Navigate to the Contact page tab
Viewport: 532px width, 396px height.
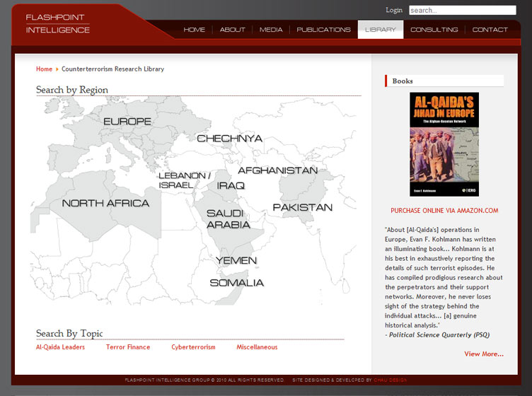click(490, 30)
